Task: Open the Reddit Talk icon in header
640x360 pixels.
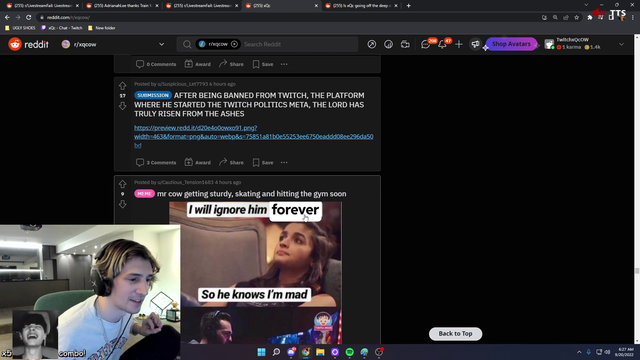Action: [x=405, y=44]
